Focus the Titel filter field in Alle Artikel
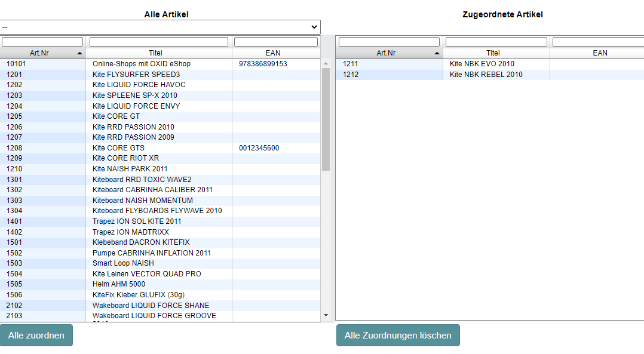Viewport: 644px width, 354px height. [x=158, y=42]
